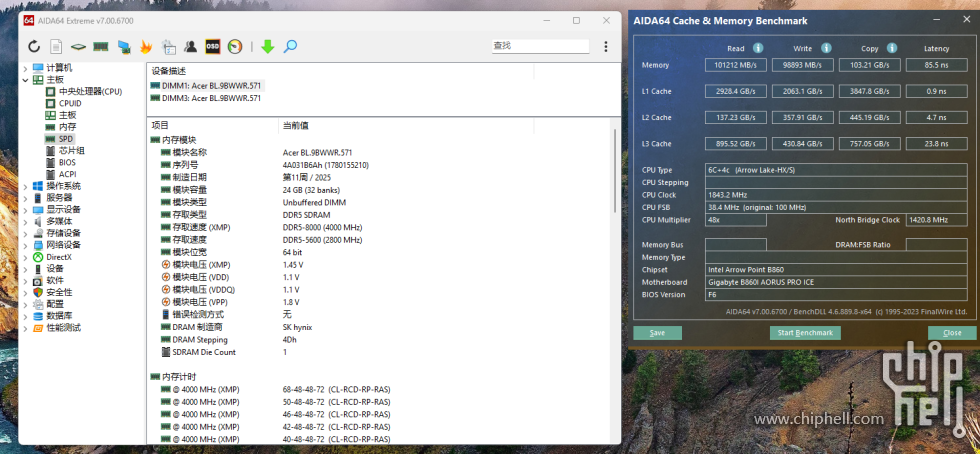Expand the 操作系统 tree node
The height and width of the screenshot is (454, 980).
pos(25,186)
